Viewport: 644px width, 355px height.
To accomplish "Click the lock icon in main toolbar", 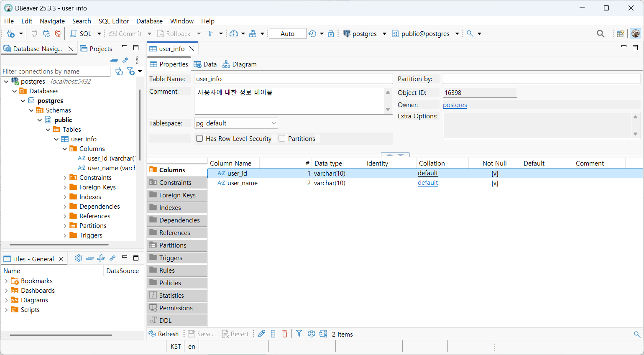I will pos(331,34).
